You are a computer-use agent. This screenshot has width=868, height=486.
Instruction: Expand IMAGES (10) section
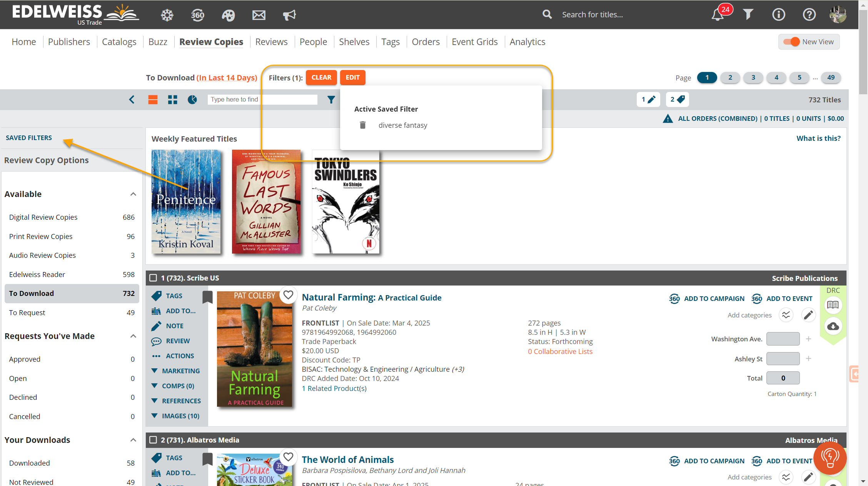pyautogui.click(x=175, y=416)
